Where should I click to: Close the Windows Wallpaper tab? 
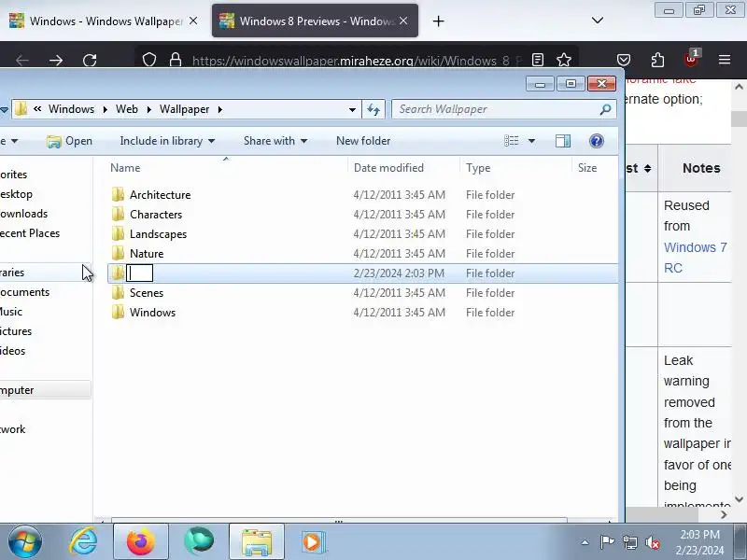click(193, 21)
